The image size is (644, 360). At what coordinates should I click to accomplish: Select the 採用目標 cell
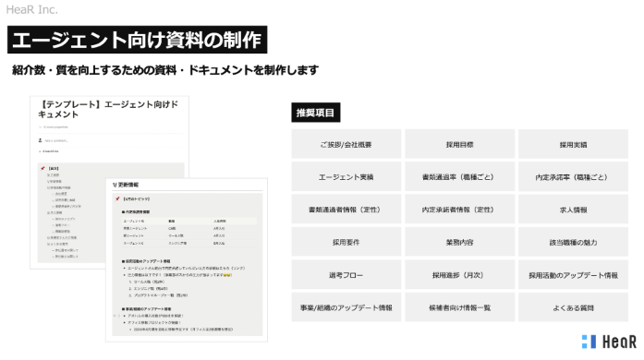click(459, 144)
